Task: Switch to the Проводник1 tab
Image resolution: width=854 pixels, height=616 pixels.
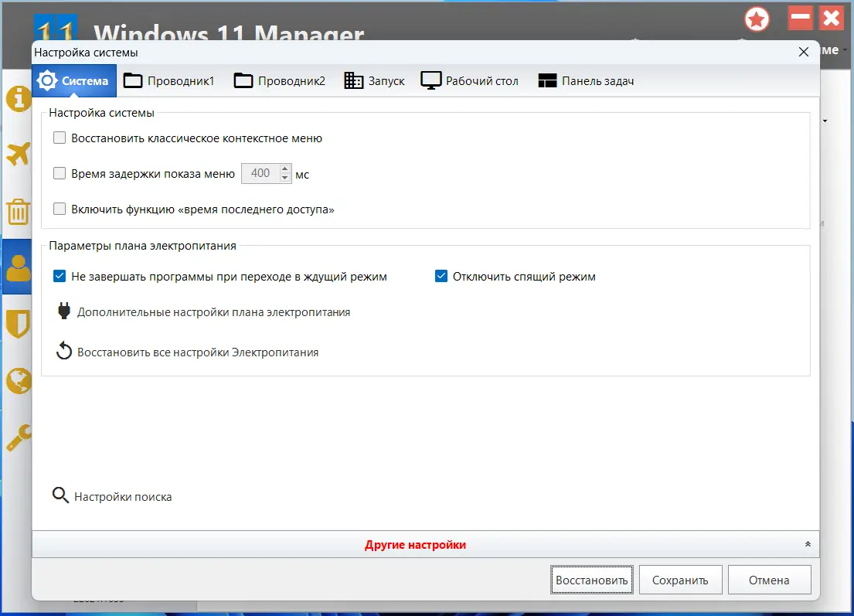Action: (168, 80)
